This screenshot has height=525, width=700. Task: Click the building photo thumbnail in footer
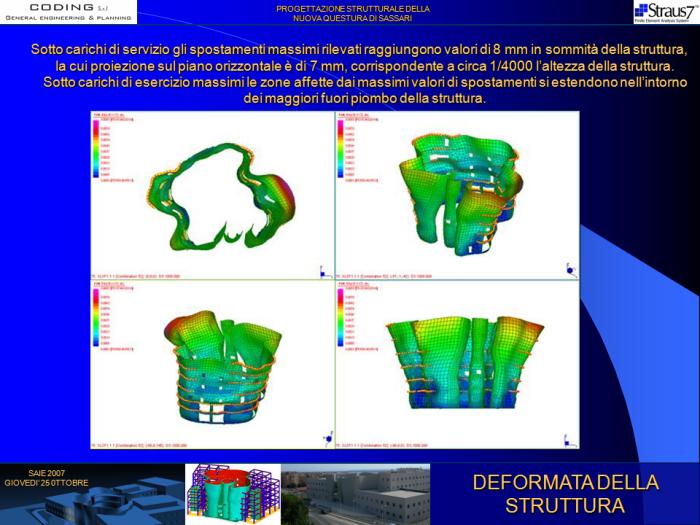[355, 494]
